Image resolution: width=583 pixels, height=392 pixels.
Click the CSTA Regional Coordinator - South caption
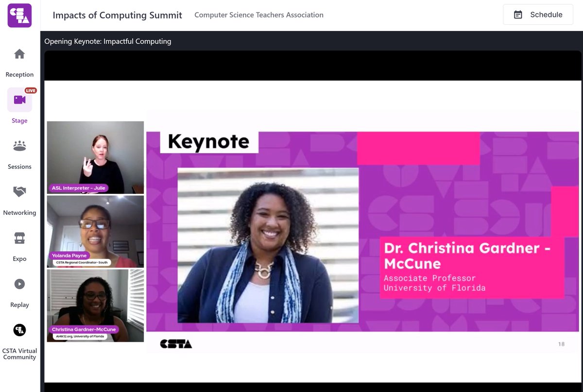(x=82, y=263)
